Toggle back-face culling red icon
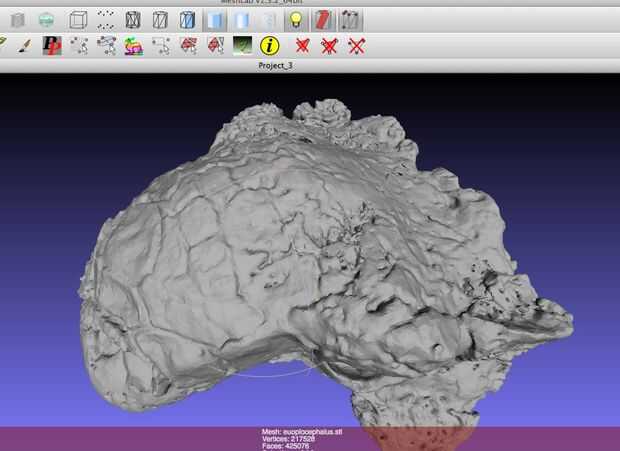 pyautogui.click(x=323, y=20)
